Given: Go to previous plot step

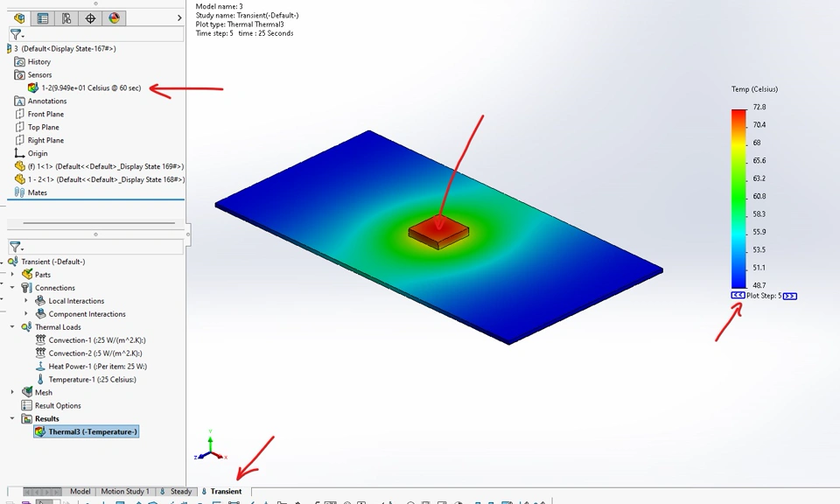Looking at the screenshot, I should point(738,295).
